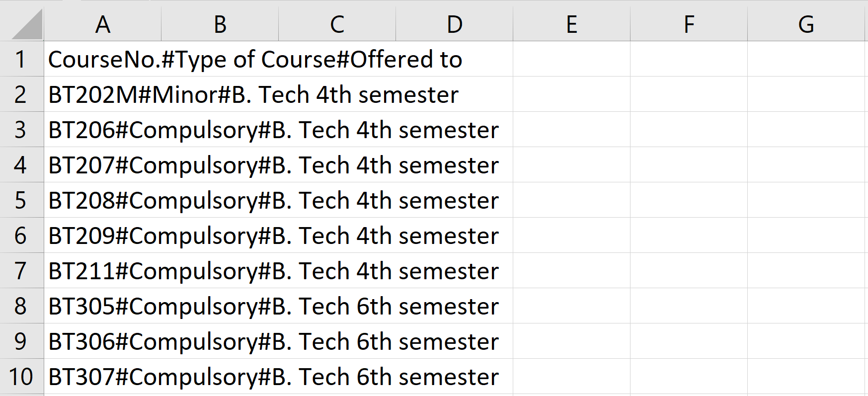Screen dimensions: 868x396
Task: Select column A header
Action: [x=102, y=23]
